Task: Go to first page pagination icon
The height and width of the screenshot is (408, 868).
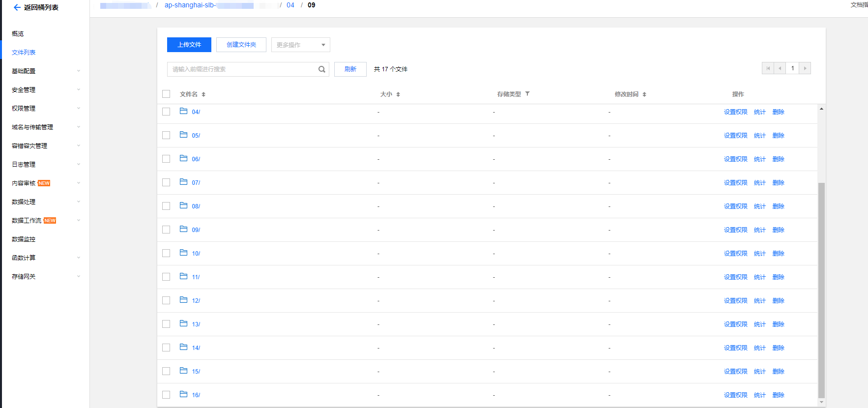Action: tap(768, 68)
